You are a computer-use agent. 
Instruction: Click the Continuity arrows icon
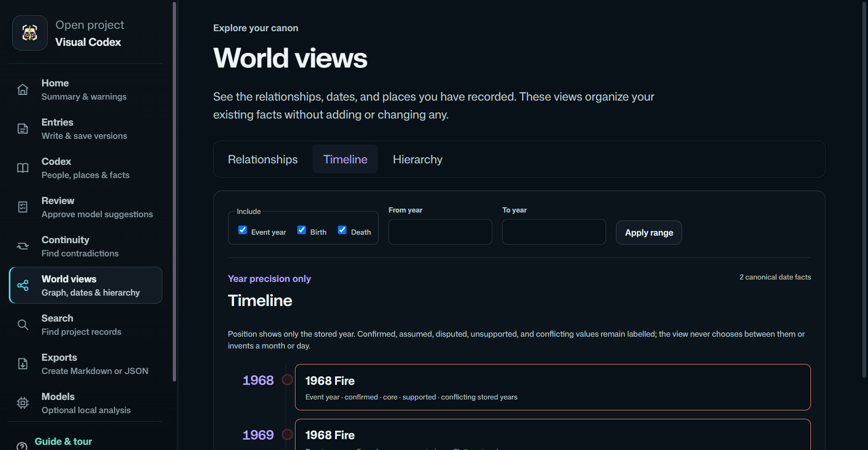point(23,246)
